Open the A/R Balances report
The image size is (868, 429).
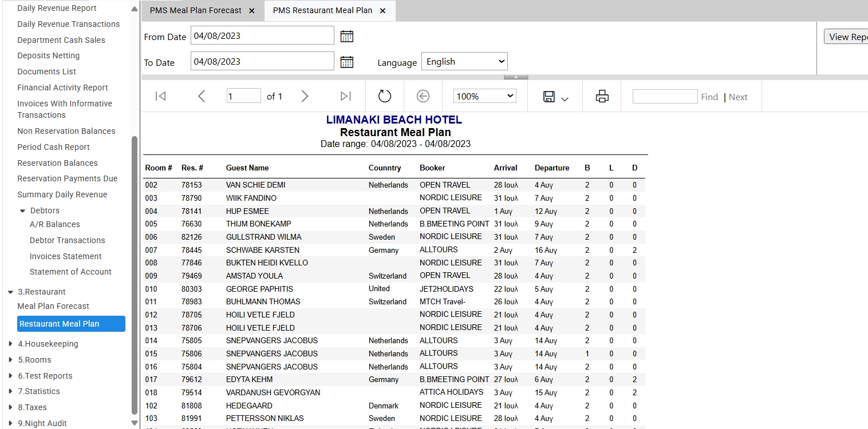tap(55, 224)
